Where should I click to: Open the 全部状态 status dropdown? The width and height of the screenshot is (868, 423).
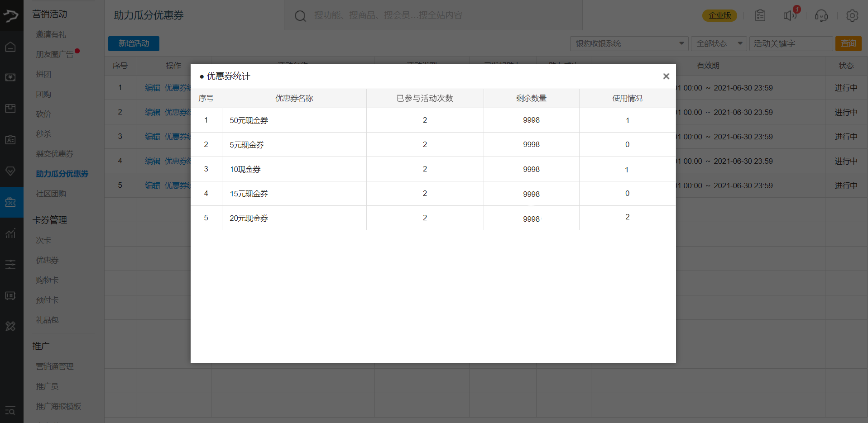719,43
